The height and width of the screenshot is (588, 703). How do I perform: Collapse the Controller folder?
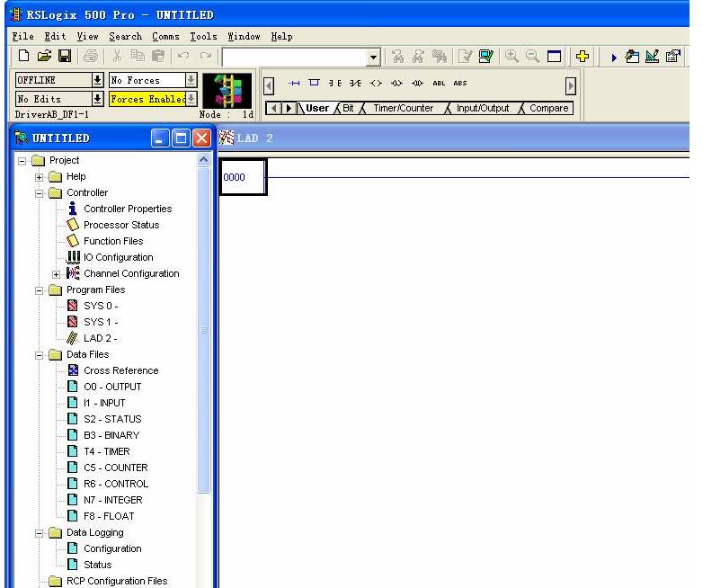[x=39, y=193]
